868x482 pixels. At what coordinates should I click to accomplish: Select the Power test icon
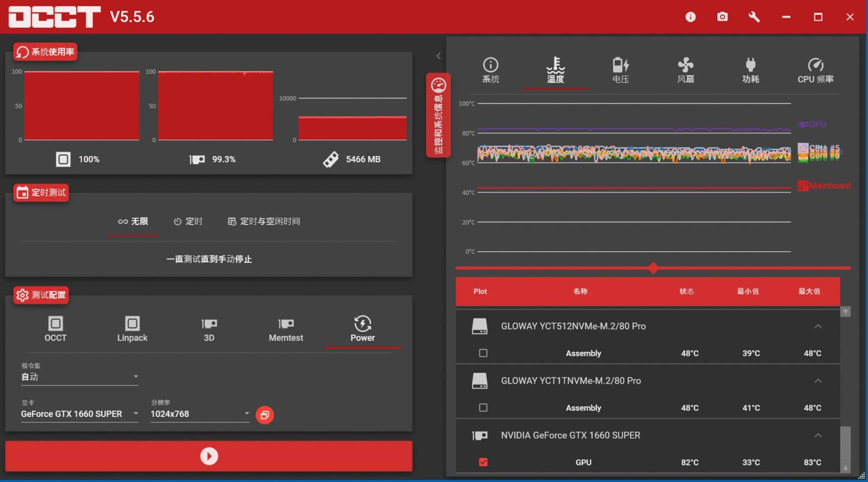363,323
